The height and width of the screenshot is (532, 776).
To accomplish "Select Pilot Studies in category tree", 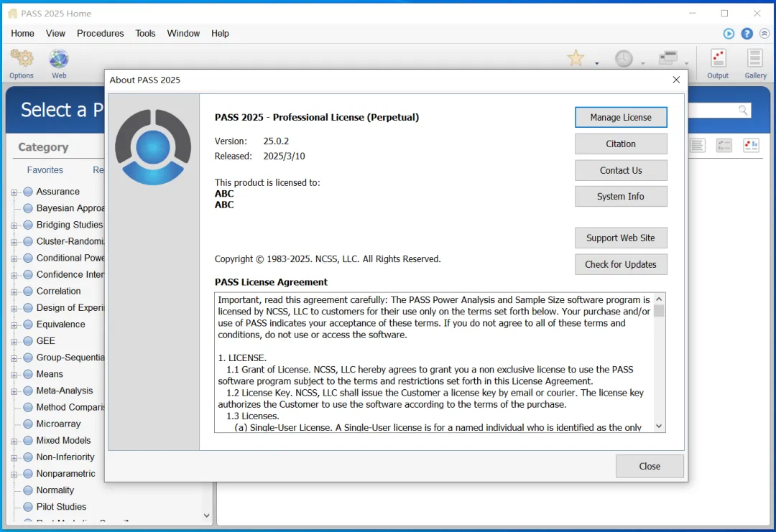I will (61, 507).
